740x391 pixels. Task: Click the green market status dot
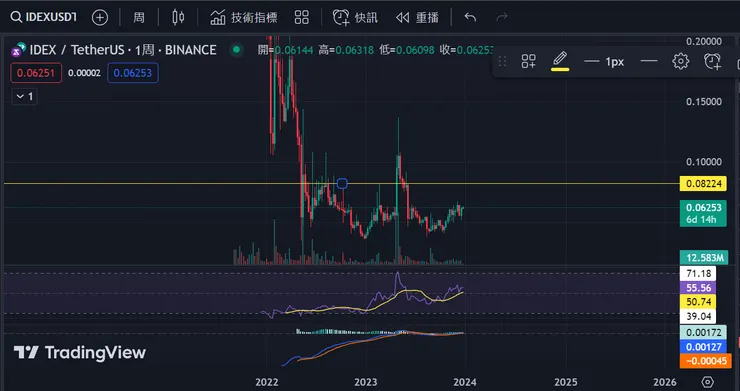coord(236,49)
